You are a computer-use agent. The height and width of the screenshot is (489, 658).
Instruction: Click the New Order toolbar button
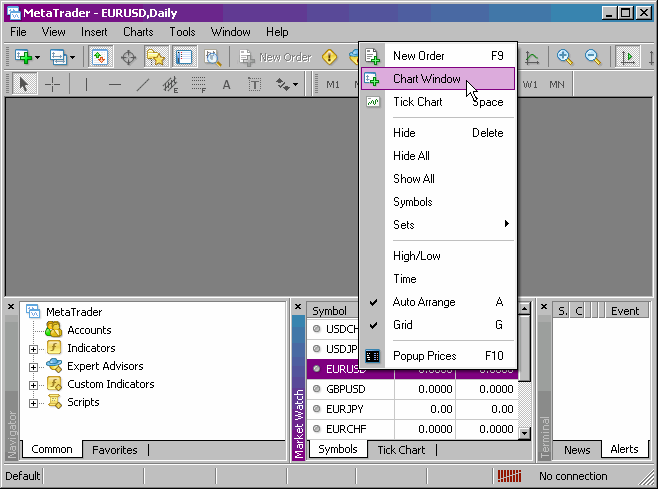276,57
